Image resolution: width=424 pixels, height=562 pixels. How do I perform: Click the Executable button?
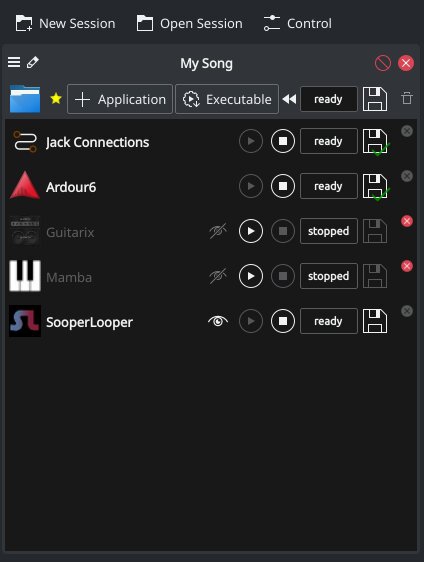(x=227, y=99)
